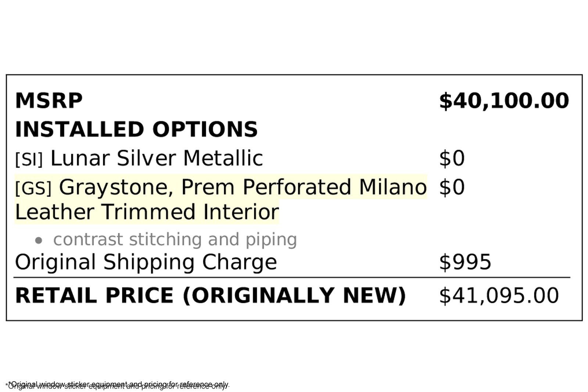Click the word Metallic in the paint option
The width and height of the screenshot is (588, 392).
tap(223, 158)
